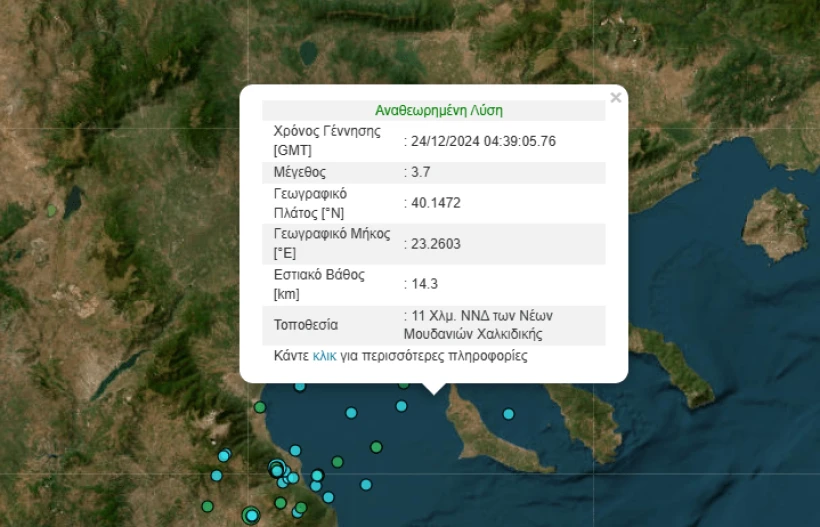Select cyan marker in sea east of Kassandra peninsula

508,414
